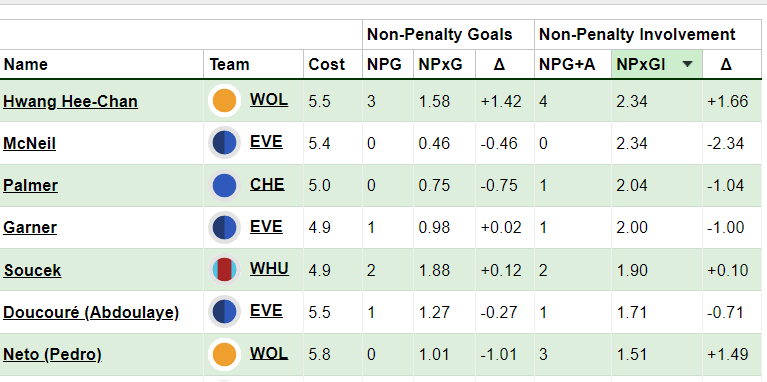Click Pedro Neto's orange Wolves badge
Image resolution: width=767 pixels, height=382 pixels.
(225, 354)
